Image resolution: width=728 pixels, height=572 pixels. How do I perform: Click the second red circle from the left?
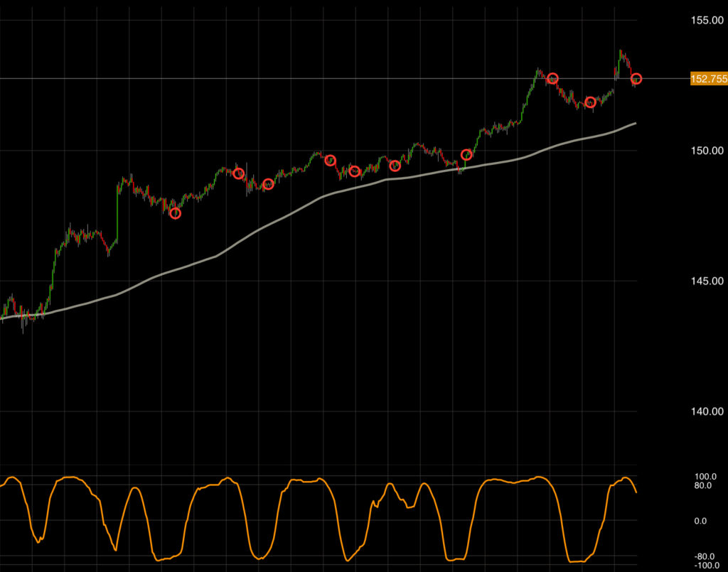239,174
